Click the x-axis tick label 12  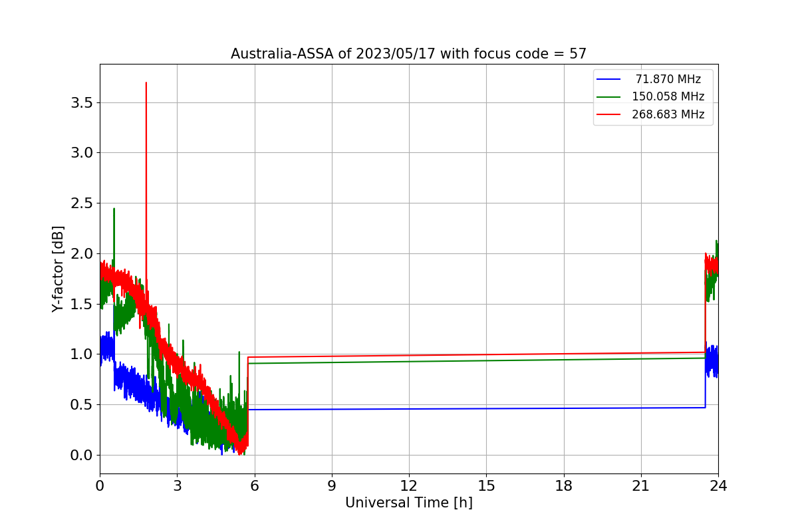[x=409, y=486]
